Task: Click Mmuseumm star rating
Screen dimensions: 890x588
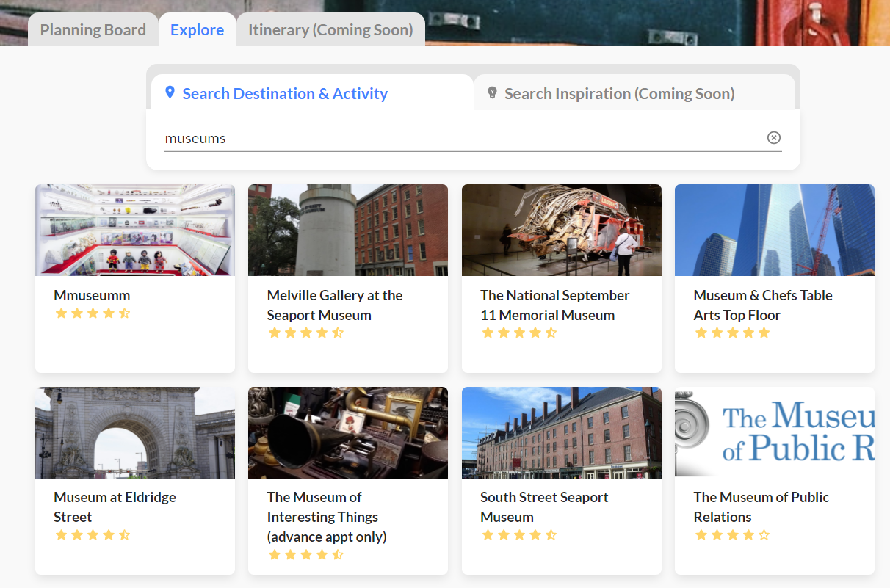Action: [x=93, y=313]
